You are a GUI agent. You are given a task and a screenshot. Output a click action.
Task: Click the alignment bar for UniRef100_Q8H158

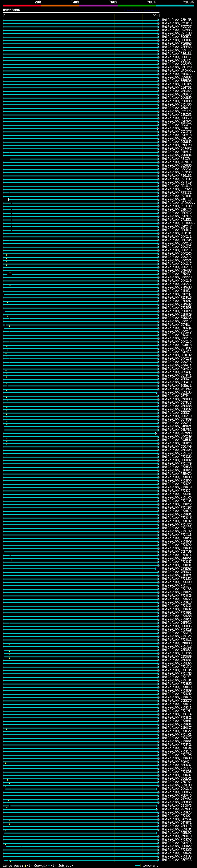[81, 20]
